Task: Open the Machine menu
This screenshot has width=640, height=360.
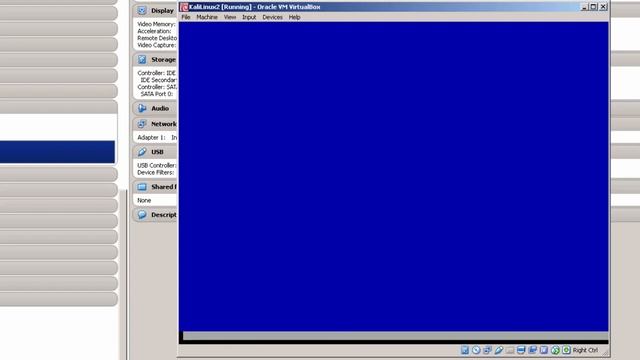Action: coord(207,17)
